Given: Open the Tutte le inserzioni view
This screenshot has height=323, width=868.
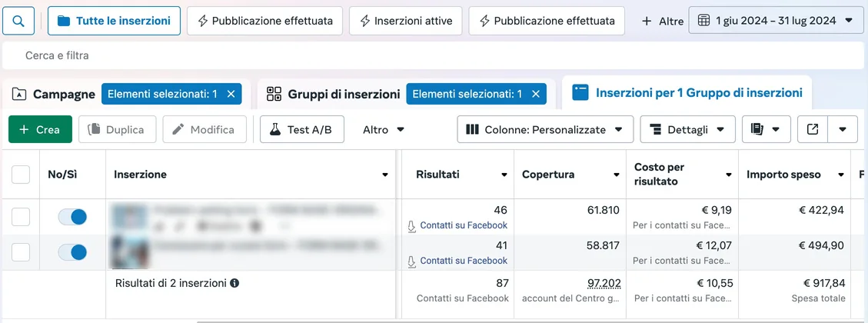Looking at the screenshot, I should point(114,21).
